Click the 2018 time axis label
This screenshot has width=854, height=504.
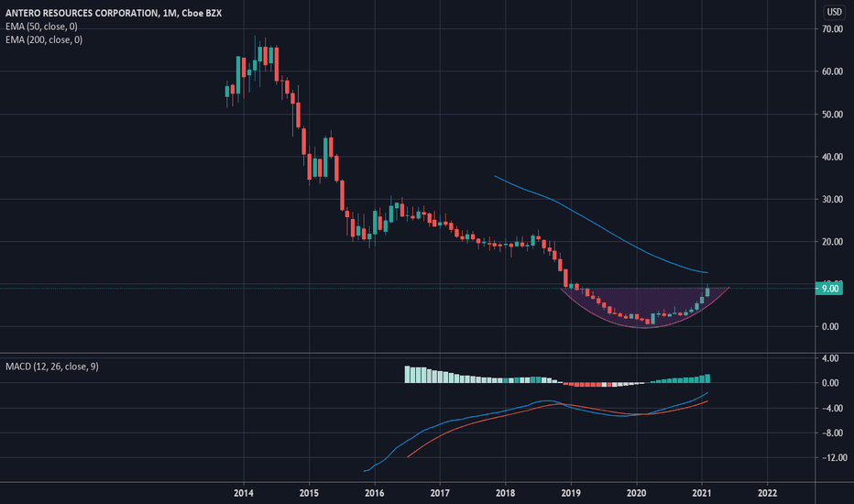click(506, 493)
